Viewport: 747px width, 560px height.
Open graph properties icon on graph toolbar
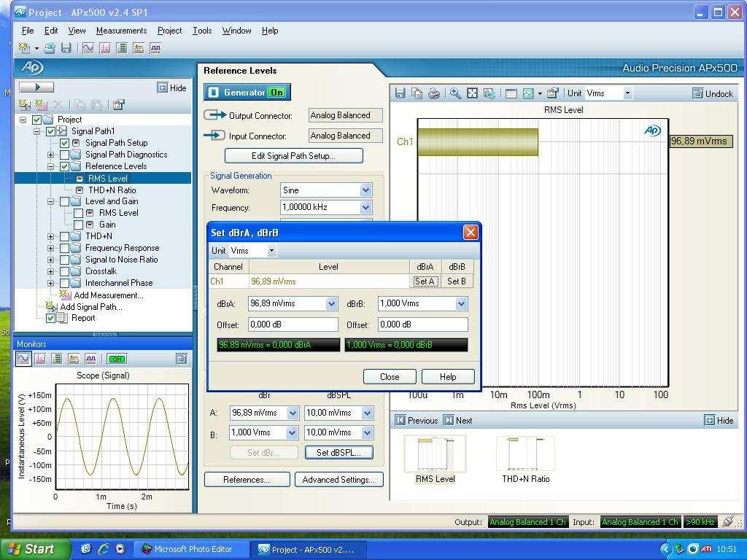pos(553,93)
